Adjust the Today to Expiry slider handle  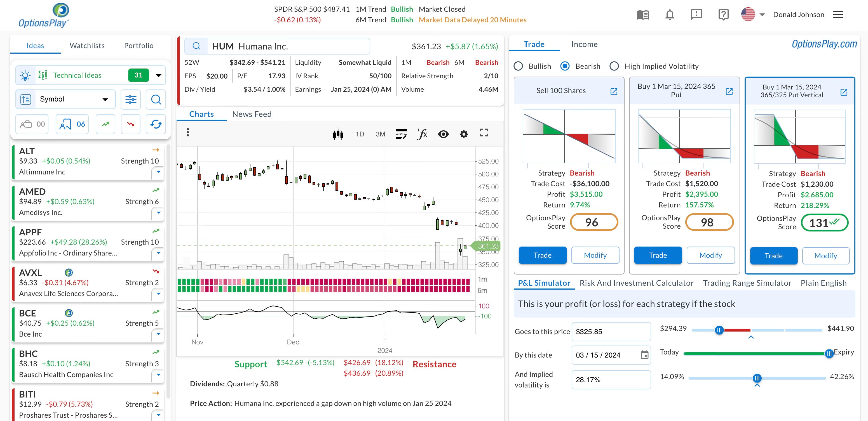tap(829, 353)
